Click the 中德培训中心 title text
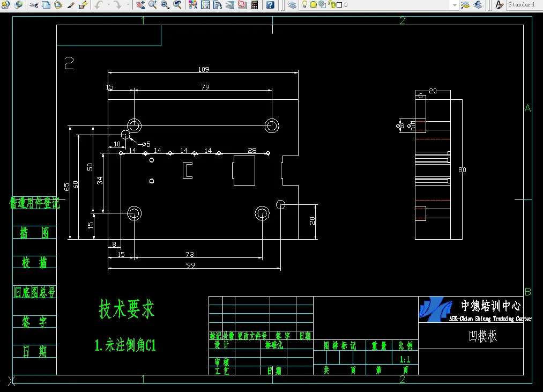Screen dimensions: 543x392 pos(490,306)
